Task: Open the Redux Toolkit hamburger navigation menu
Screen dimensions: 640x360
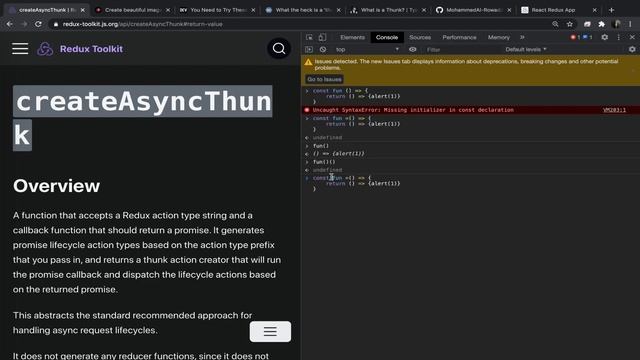Action: click(20, 49)
